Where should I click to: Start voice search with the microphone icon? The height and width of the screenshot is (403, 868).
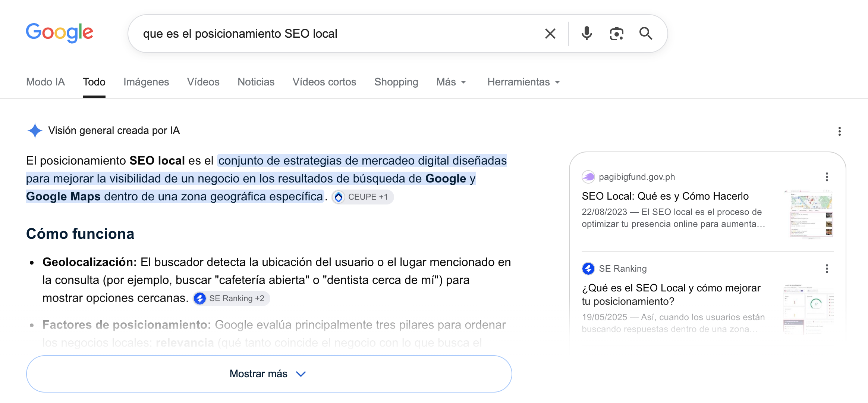pyautogui.click(x=586, y=34)
